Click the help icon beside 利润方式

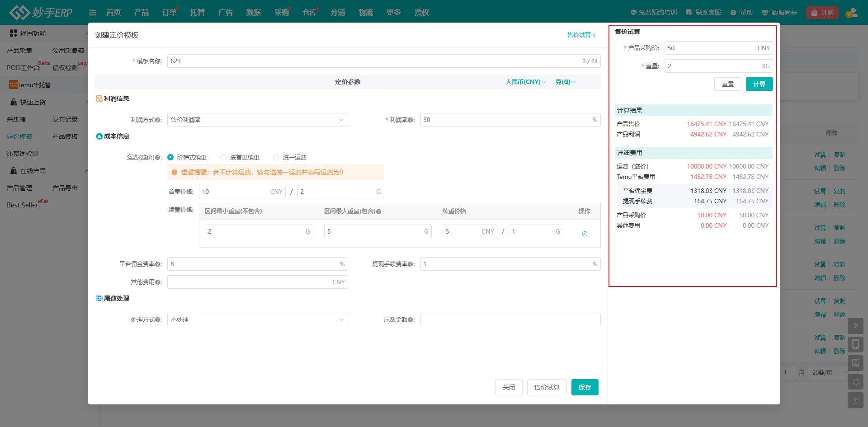coord(158,120)
